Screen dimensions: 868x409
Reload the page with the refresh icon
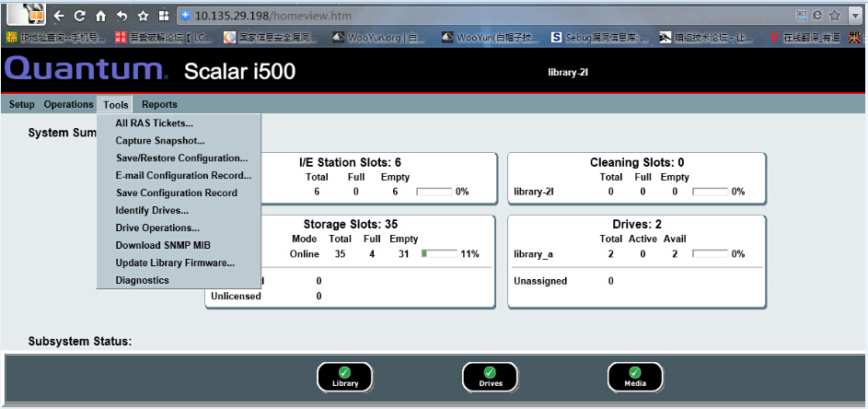click(80, 16)
